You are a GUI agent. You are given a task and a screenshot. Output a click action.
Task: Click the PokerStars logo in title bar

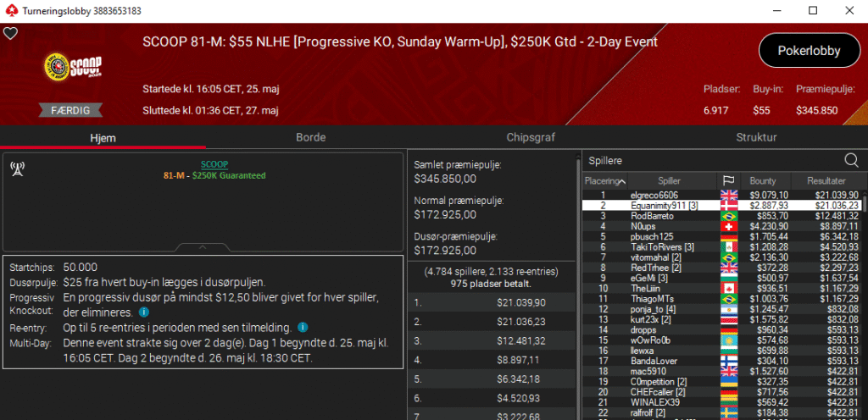(12, 10)
